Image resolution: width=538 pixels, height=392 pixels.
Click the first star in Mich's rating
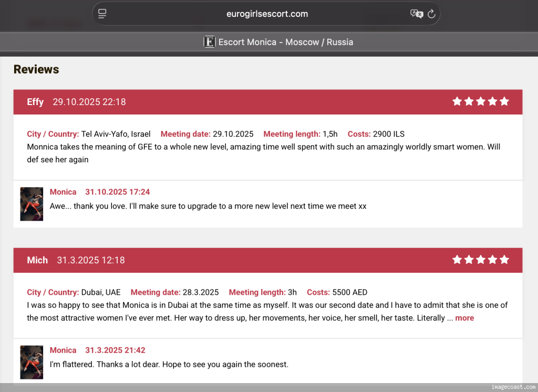(x=457, y=260)
